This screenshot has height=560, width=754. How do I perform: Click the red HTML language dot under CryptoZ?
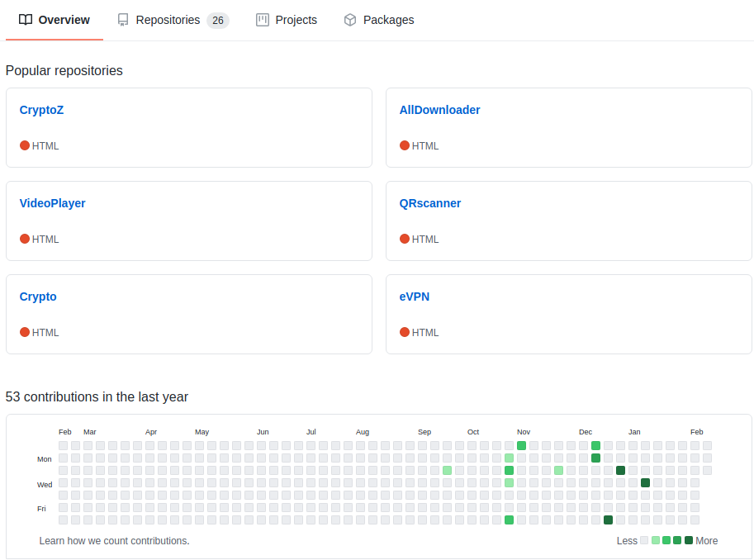[25, 145]
